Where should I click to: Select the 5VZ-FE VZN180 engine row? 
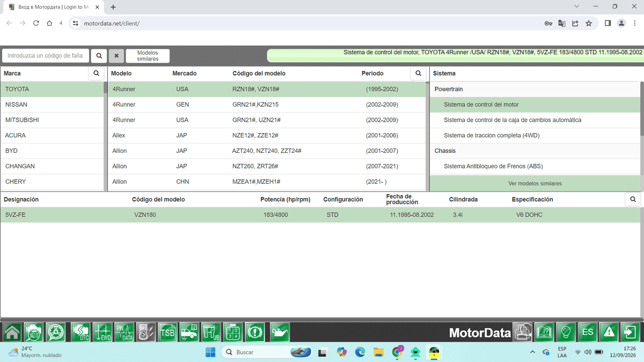tap(320, 215)
